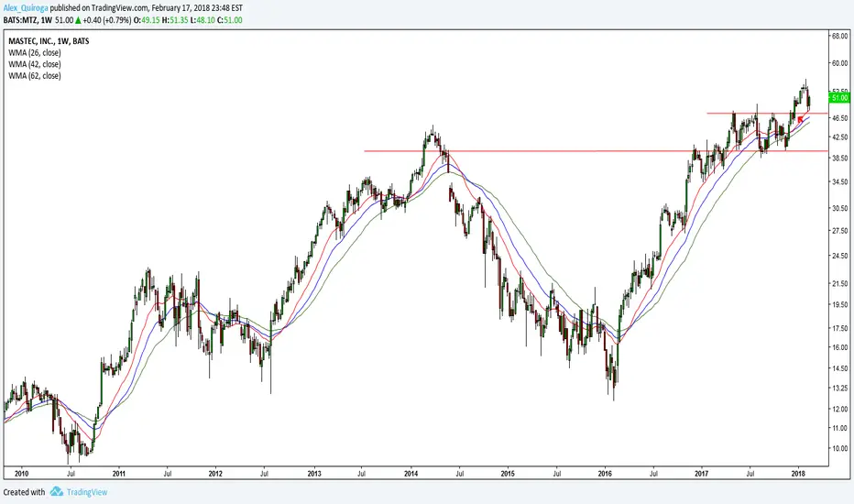Click the 2015 year label on time axis
The width and height of the screenshot is (854, 504).
tap(508, 474)
